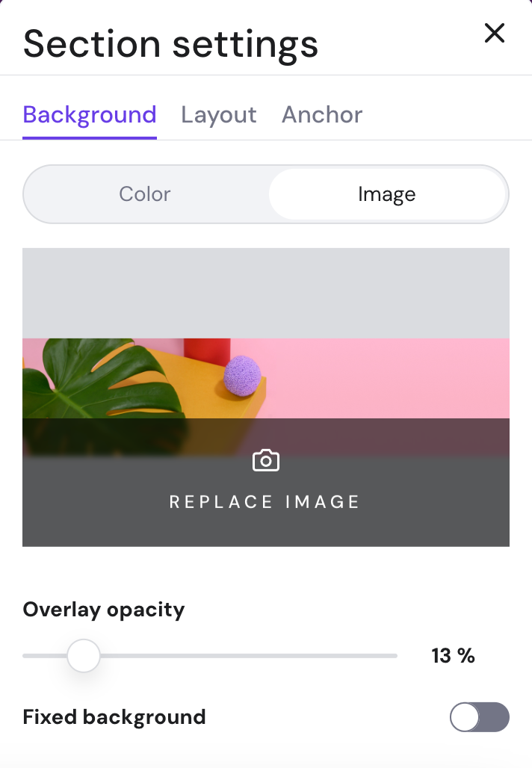This screenshot has height=768, width=532.
Task: Open the Layout tab
Action: pyautogui.click(x=219, y=115)
